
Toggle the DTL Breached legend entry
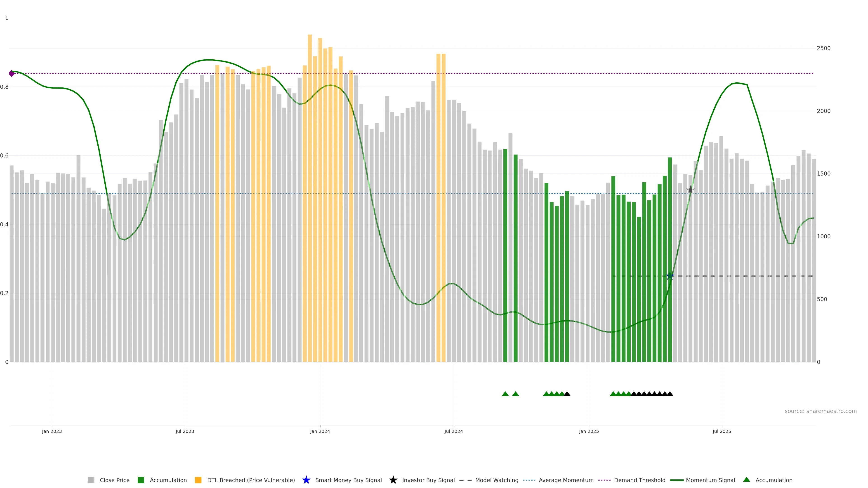click(x=251, y=480)
